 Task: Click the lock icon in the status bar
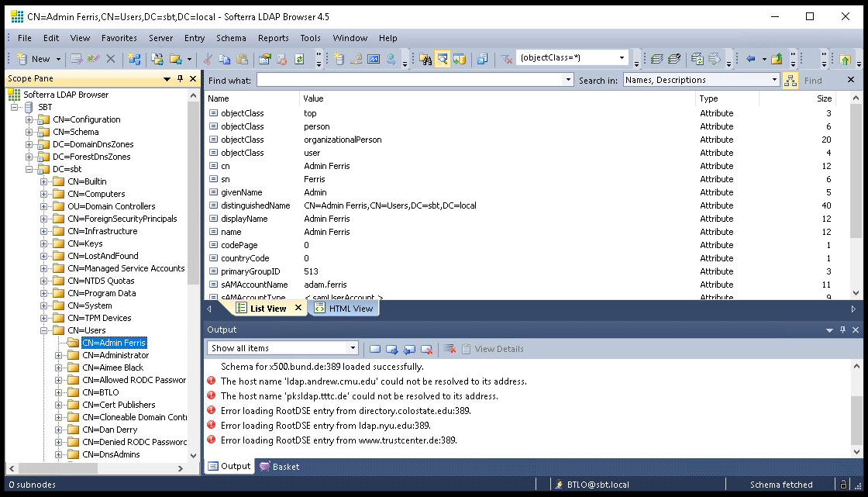(x=843, y=485)
